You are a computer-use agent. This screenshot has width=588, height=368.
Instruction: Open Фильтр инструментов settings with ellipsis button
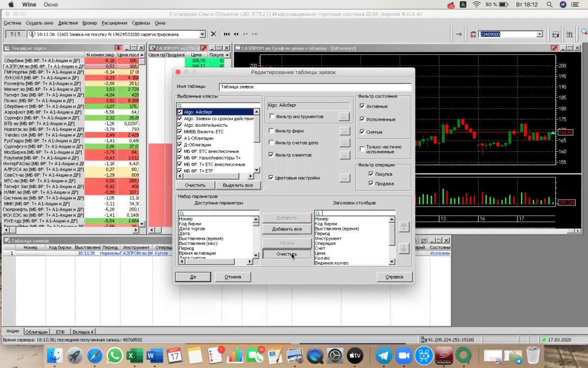(x=344, y=117)
